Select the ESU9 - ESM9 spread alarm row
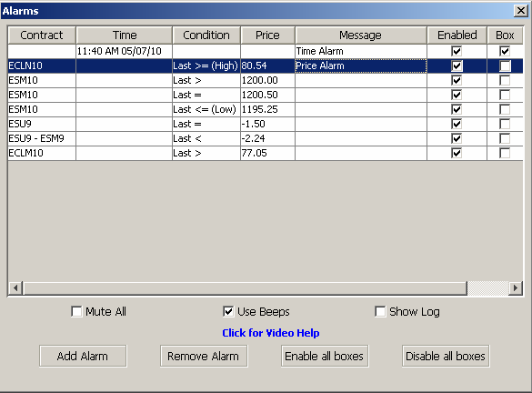 [265, 138]
